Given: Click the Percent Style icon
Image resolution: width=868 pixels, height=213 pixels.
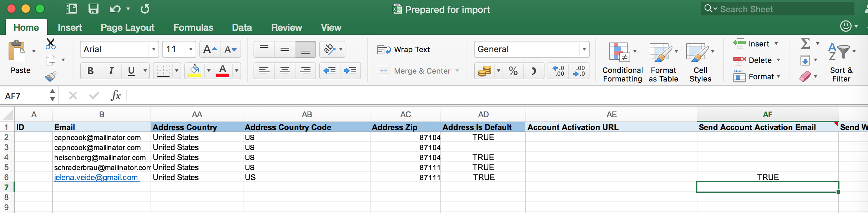Looking at the screenshot, I should (x=513, y=71).
